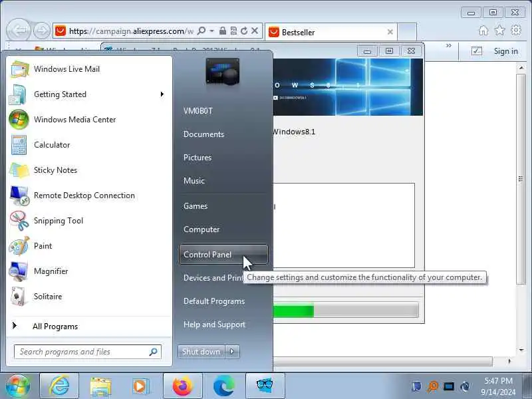Expand All Programs list
Image resolution: width=532 pixels, height=399 pixels.
(x=55, y=327)
